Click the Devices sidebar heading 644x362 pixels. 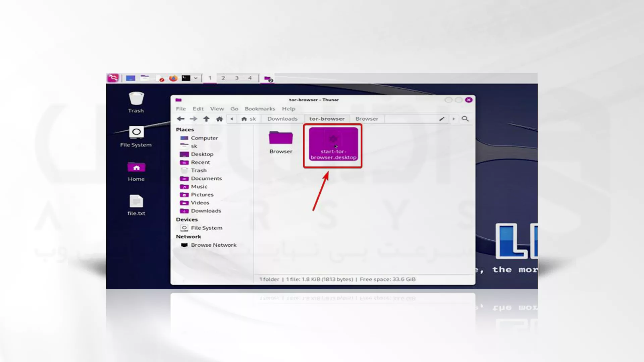click(187, 220)
